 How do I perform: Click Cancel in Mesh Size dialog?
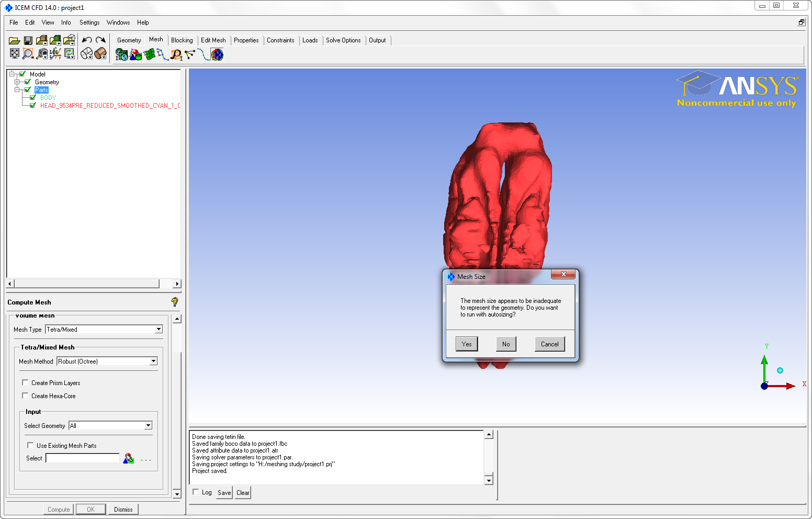click(x=549, y=344)
